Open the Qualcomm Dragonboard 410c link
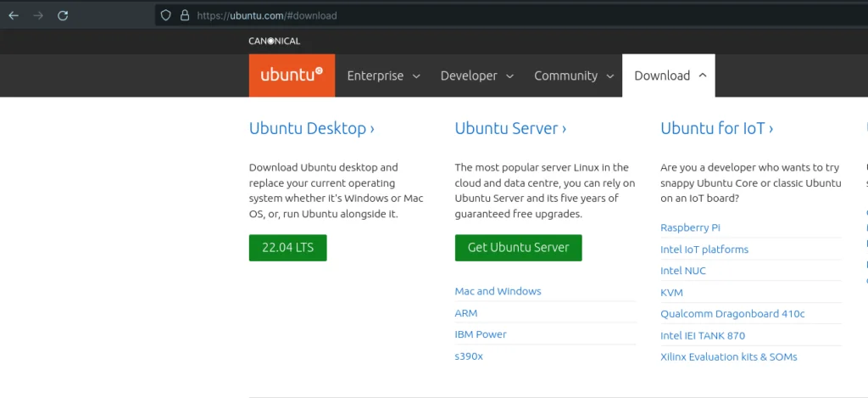The image size is (868, 398). pyautogui.click(x=732, y=314)
